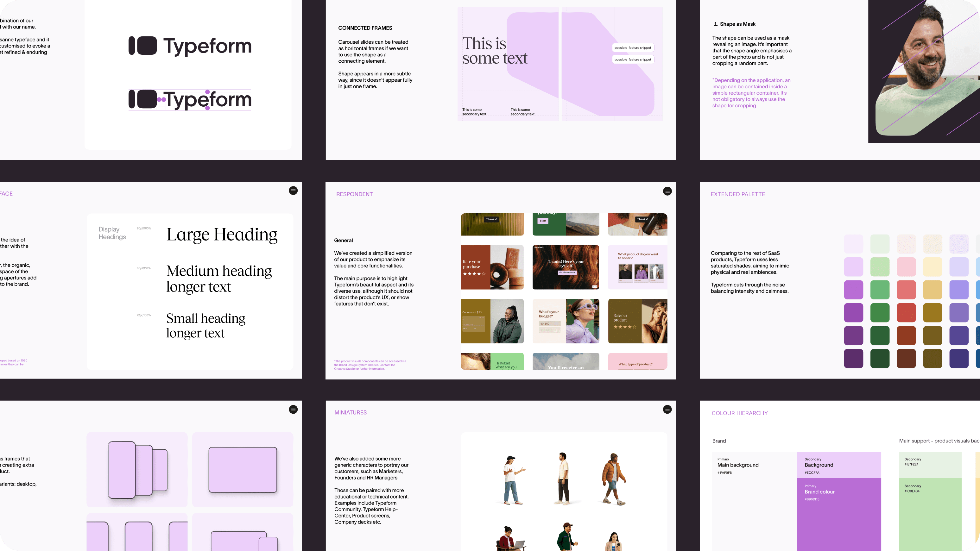Click the menu icon on the RESPONDENT slide
Screen dimensions: 980x551
tap(667, 191)
